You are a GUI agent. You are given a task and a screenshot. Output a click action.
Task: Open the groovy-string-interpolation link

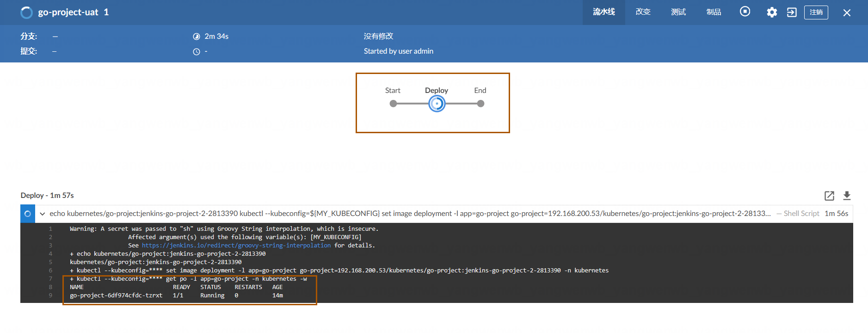[x=236, y=246]
